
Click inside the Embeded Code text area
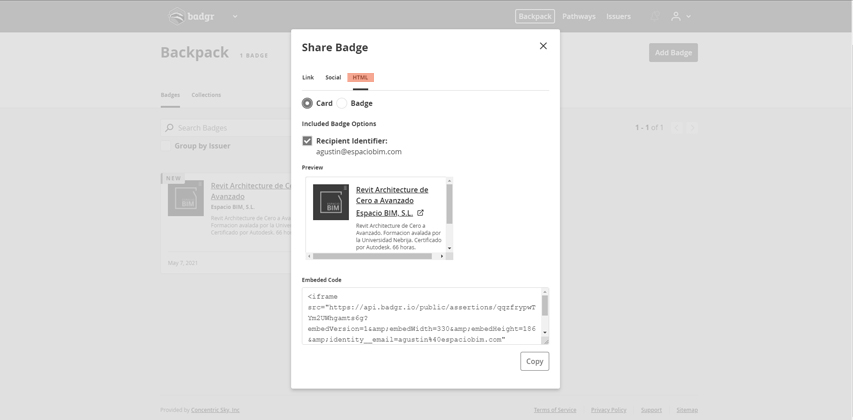pyautogui.click(x=422, y=316)
